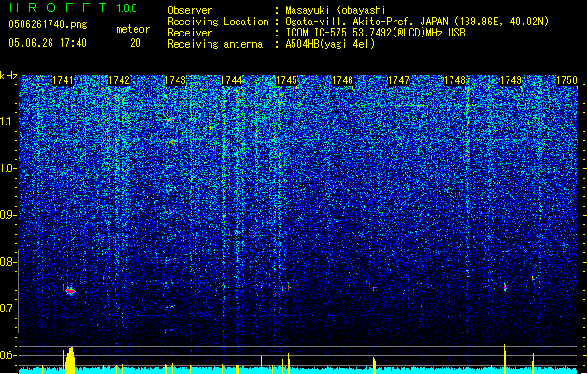Click the 0.9 kHz axis label
The width and height of the screenshot is (588, 374).
(x=7, y=215)
